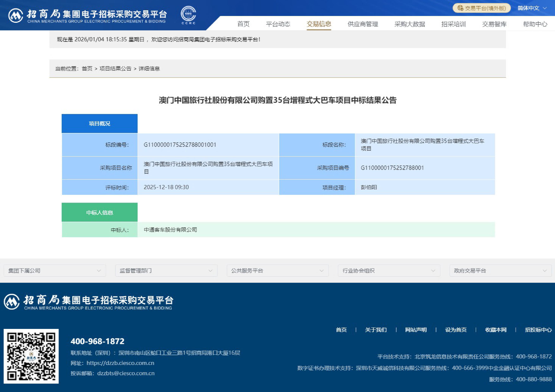Open the dzzb.ciesco.com.cn website link
Screen dimensions: 555x392
tap(120, 363)
